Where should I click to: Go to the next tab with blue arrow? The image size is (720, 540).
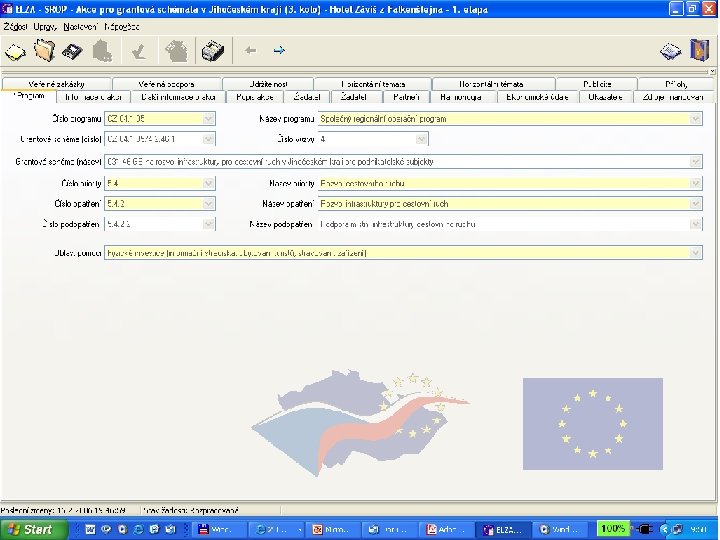279,51
